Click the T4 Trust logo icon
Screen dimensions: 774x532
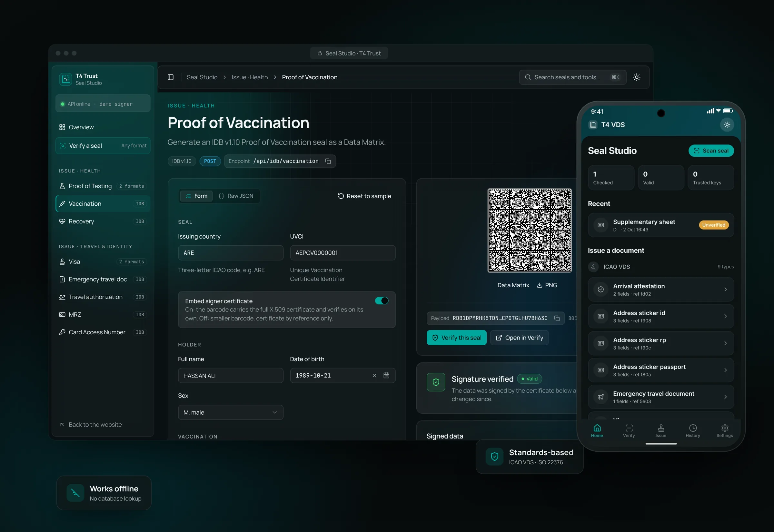(65, 79)
